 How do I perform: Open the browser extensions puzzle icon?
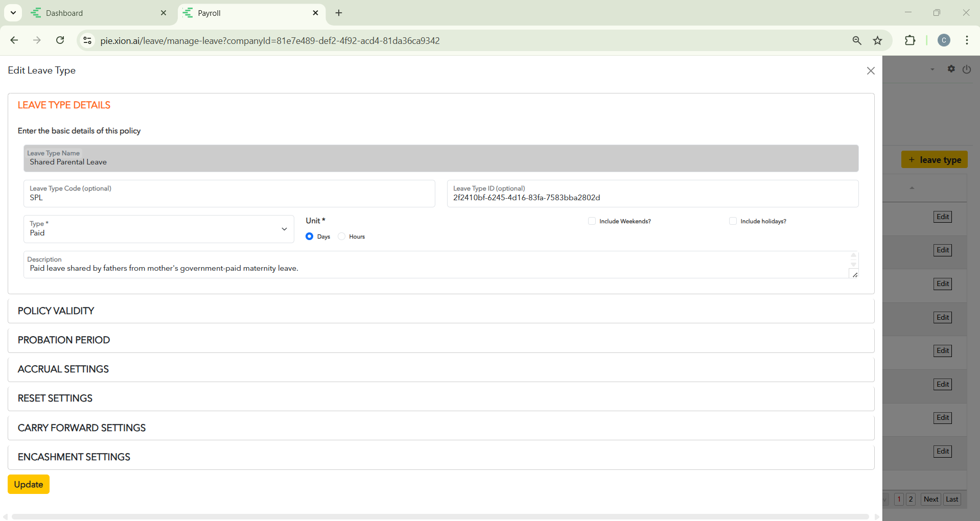[909, 40]
